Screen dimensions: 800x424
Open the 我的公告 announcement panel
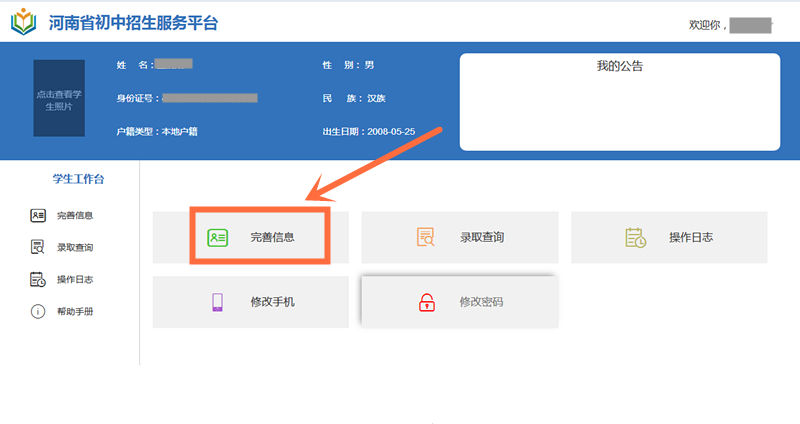click(619, 100)
